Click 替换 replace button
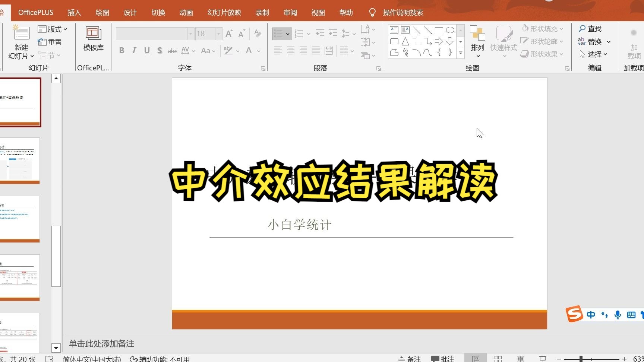Image resolution: width=644 pixels, height=362 pixels. click(594, 41)
